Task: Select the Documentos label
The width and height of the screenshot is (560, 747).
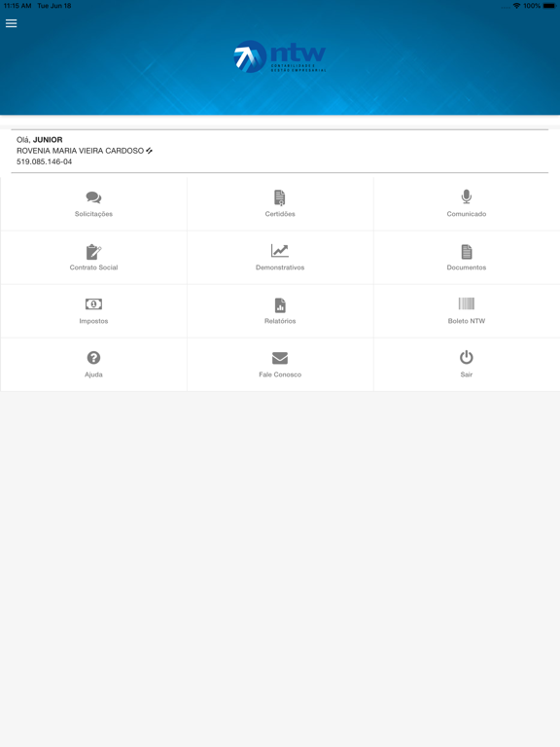Action: [x=467, y=267]
